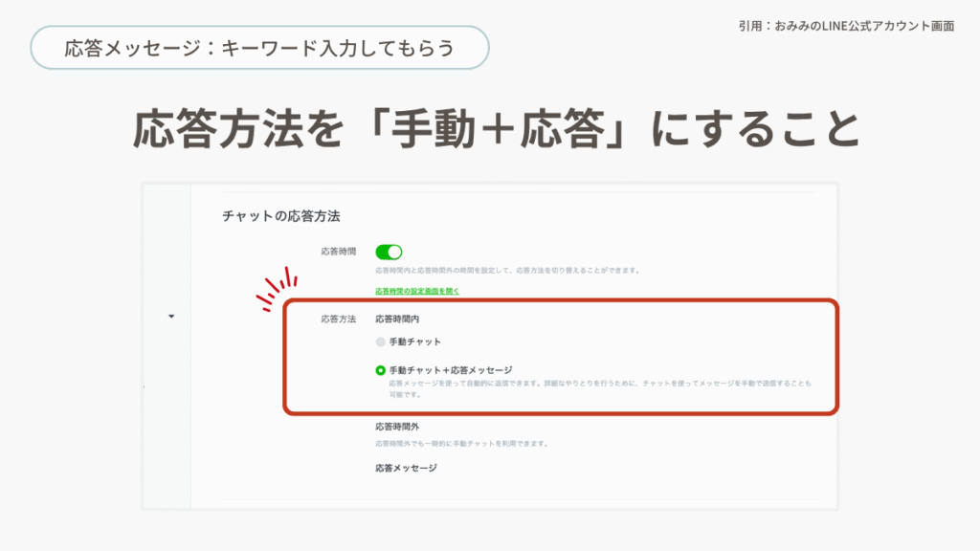Click the 応答時間外 subheading
Screen dimensions: 980x551
[x=397, y=427]
